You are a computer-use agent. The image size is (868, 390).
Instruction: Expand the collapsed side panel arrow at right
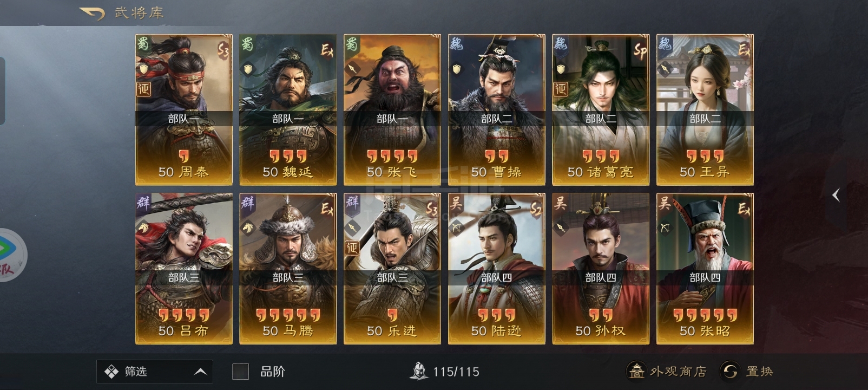836,195
